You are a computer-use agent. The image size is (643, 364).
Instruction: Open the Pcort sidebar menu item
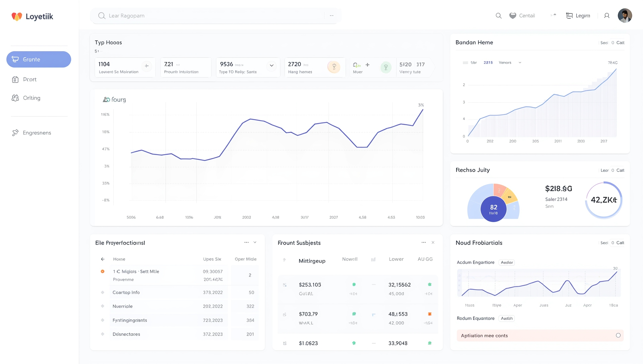[x=29, y=80]
